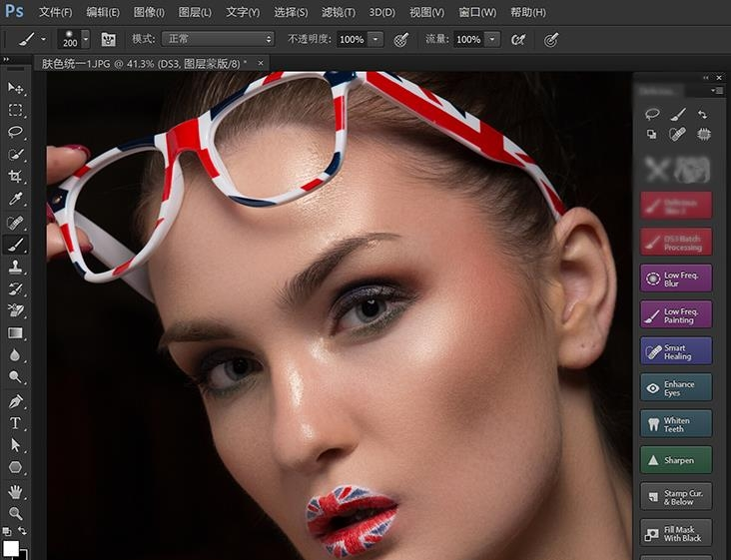Enable airbrush-style build-up mode

[518, 39]
